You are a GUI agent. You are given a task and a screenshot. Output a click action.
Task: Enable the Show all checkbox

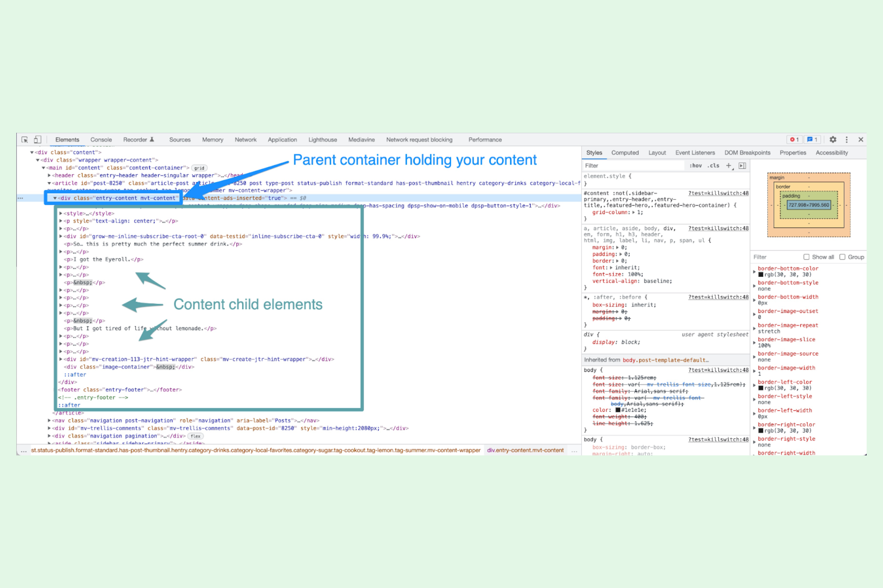click(x=806, y=257)
